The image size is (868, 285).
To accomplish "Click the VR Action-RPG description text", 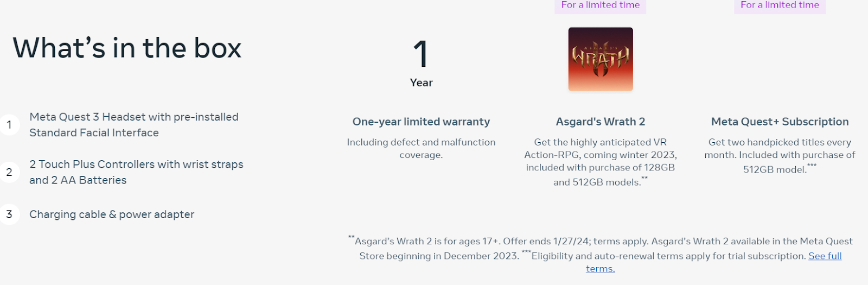I will (601, 162).
